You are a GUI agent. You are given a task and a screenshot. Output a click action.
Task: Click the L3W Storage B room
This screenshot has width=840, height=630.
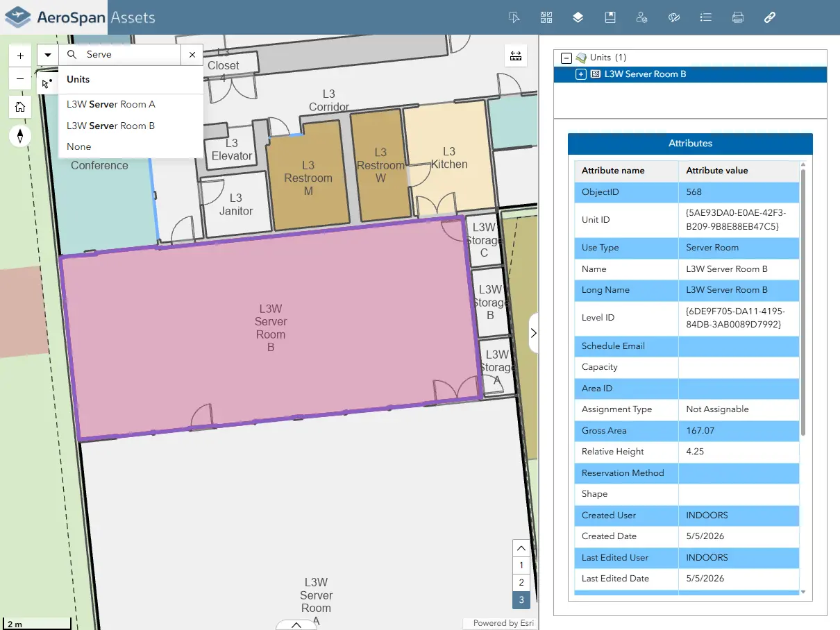pos(491,302)
